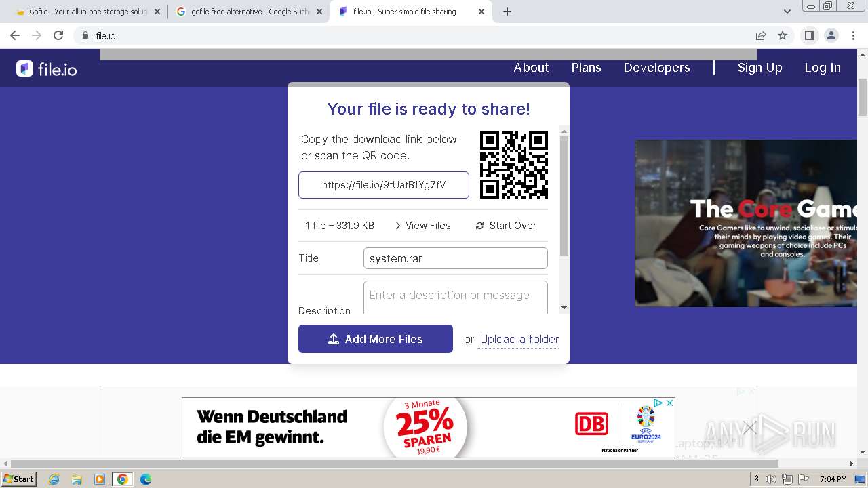Select the download link https://file.io/9tUatB1Yg7fV
The image size is (868, 488).
coord(384,185)
